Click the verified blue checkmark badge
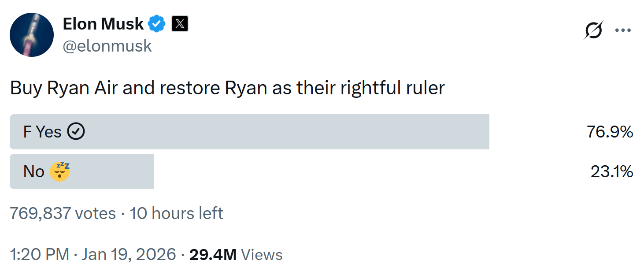644x275 pixels. (x=157, y=24)
